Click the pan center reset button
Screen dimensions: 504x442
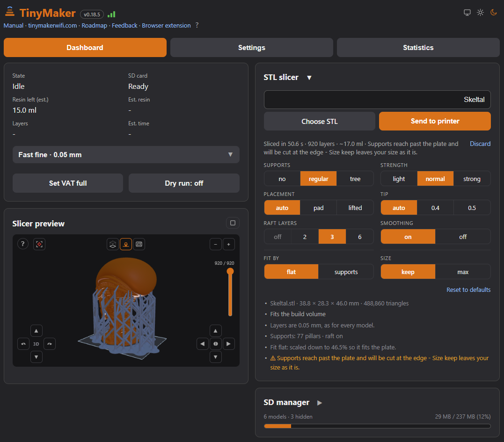coord(216,344)
